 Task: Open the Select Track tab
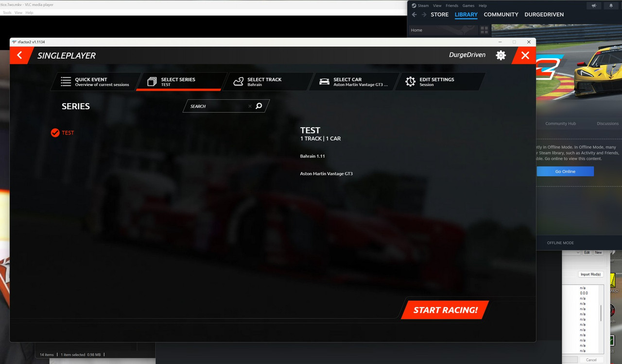267,82
